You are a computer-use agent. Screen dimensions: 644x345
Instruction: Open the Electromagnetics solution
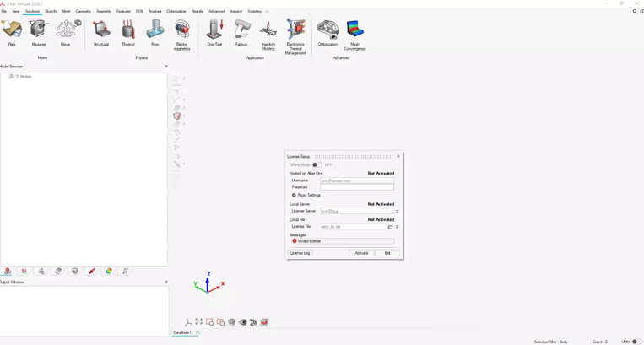[x=181, y=35]
